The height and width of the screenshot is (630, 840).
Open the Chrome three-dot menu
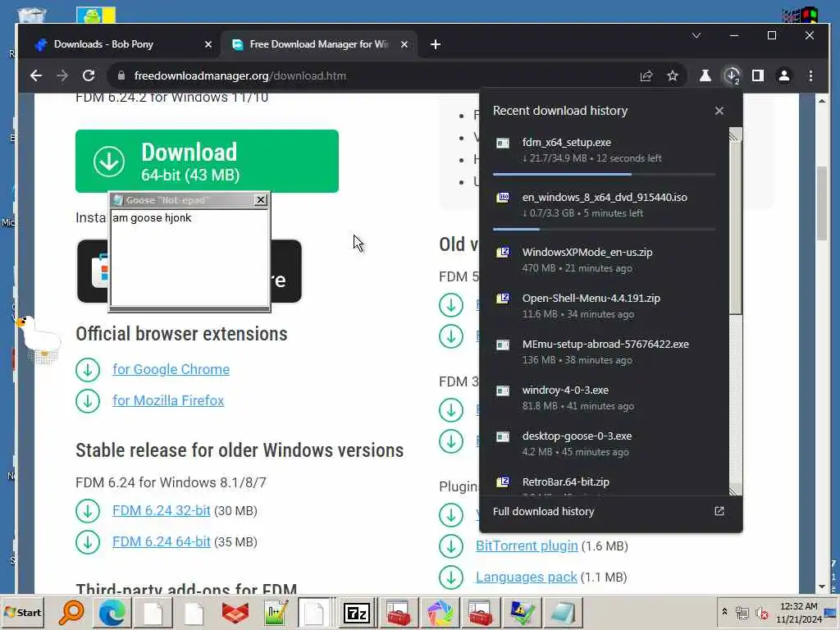[810, 76]
